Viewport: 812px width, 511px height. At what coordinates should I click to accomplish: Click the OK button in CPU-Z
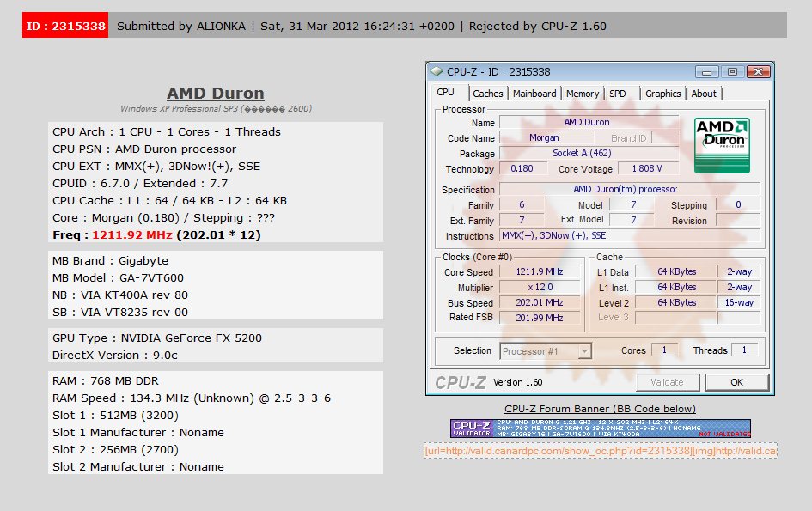pyautogui.click(x=736, y=382)
